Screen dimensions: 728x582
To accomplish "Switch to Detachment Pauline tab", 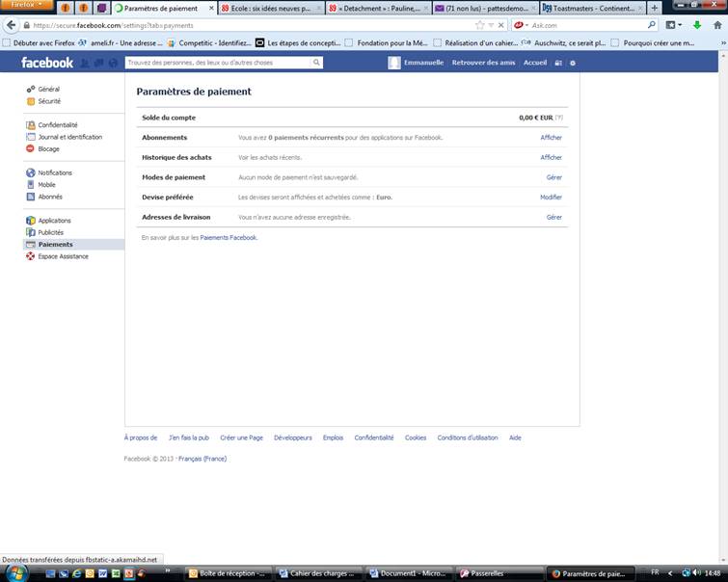I will coord(378,9).
